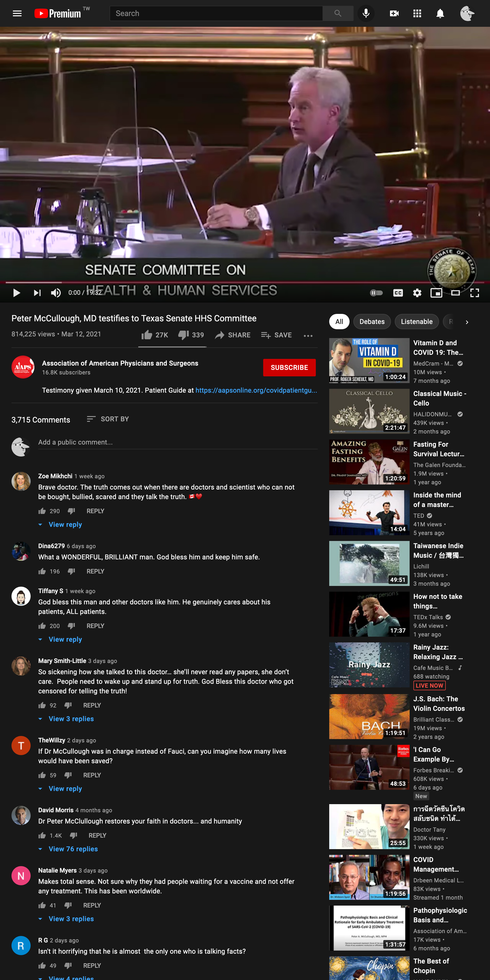The image size is (490, 980).
Task: Toggle the autoplay switch
Action: click(x=376, y=293)
